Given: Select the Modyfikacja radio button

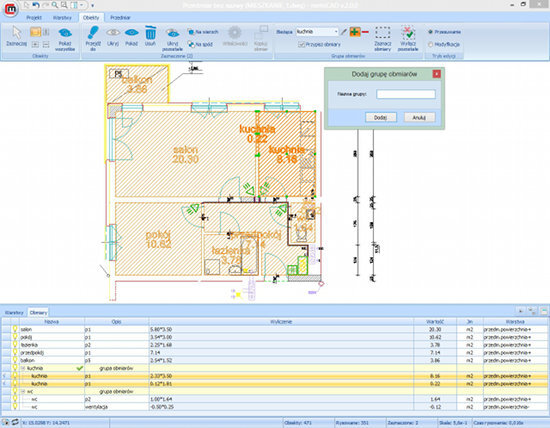Looking at the screenshot, I should click(430, 45).
